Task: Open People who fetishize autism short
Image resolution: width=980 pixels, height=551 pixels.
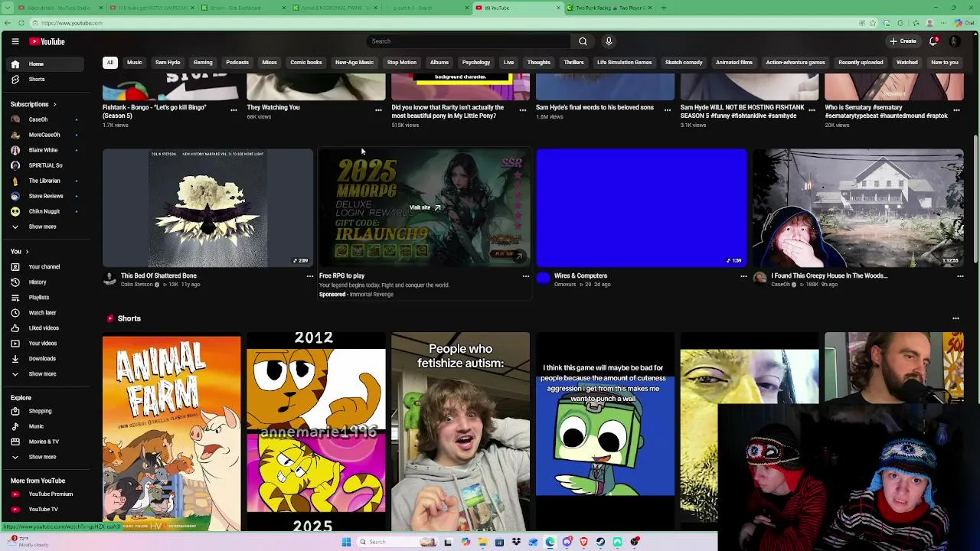Action: point(460,432)
